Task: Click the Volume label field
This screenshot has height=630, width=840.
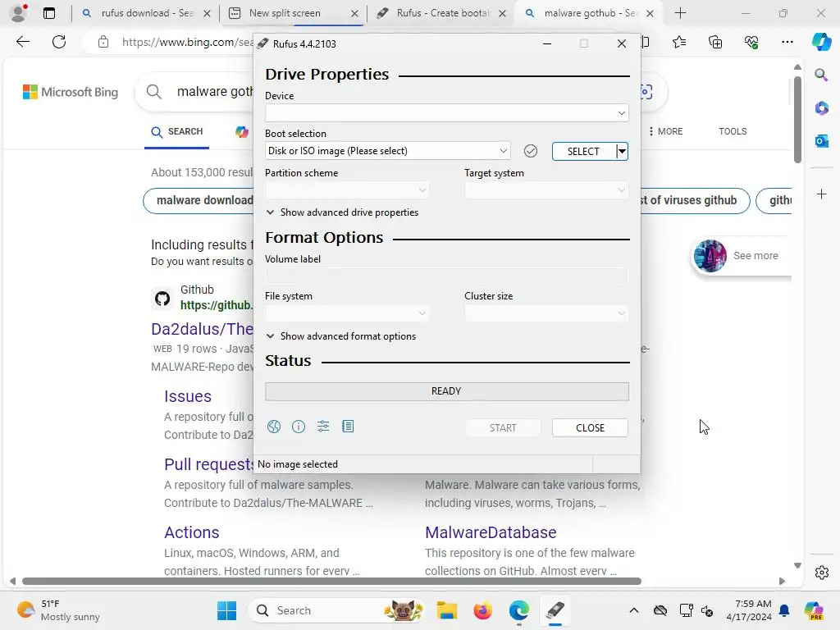Action: point(446,276)
